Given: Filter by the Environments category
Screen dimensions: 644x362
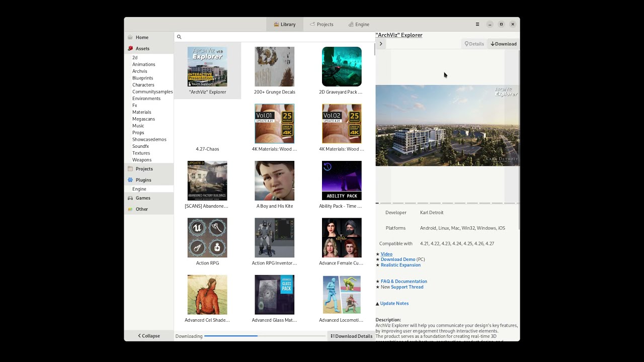Looking at the screenshot, I should [x=146, y=99].
